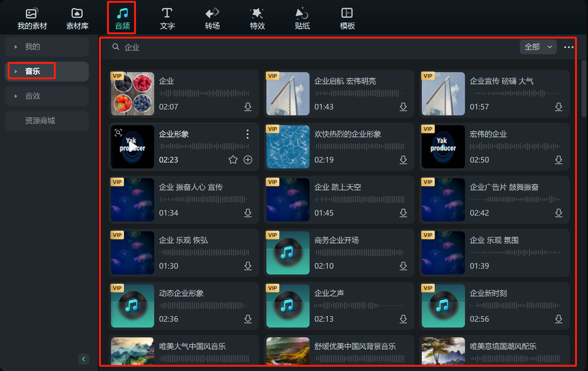Image resolution: width=588 pixels, height=371 pixels.
Task: Open the options menu on 企业形象
Action: point(247,134)
